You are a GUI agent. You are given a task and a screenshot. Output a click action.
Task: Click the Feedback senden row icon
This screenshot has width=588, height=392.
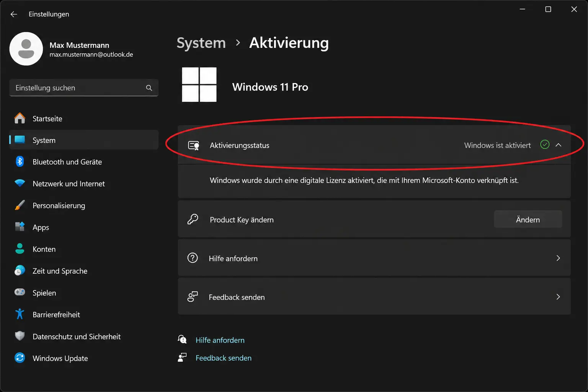[193, 297]
